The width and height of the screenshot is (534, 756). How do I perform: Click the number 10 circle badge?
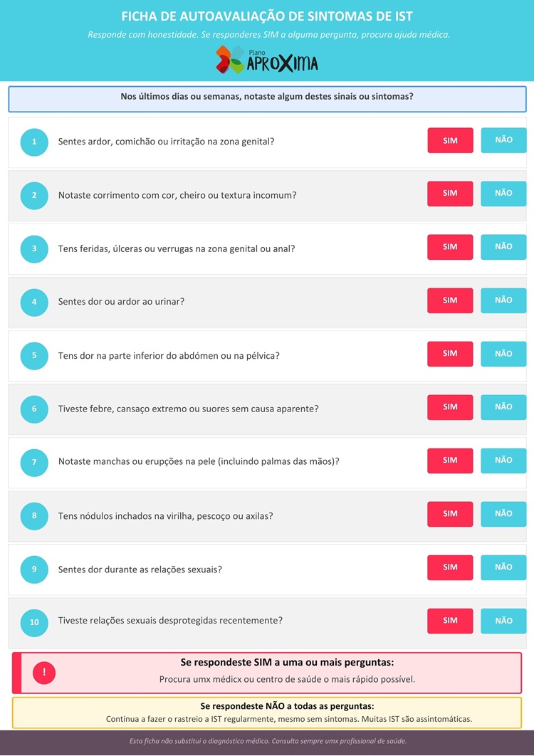34,621
